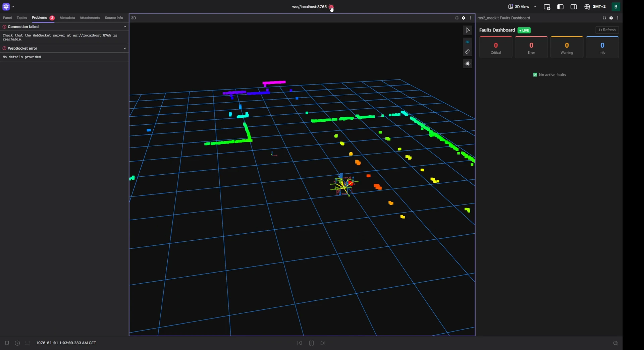Switch to the Panel tab
This screenshot has height=350, width=644.
pos(7,18)
